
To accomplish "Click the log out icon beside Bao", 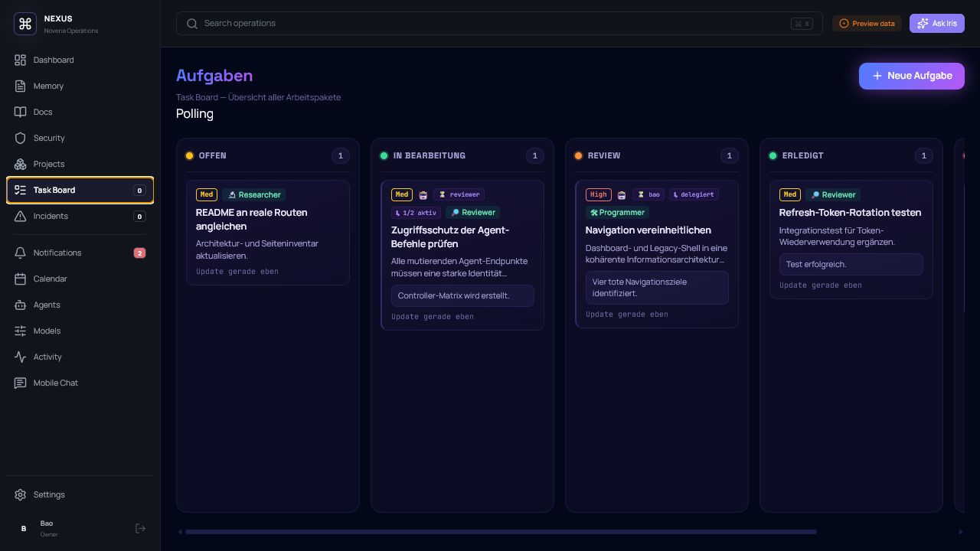I will (x=140, y=528).
